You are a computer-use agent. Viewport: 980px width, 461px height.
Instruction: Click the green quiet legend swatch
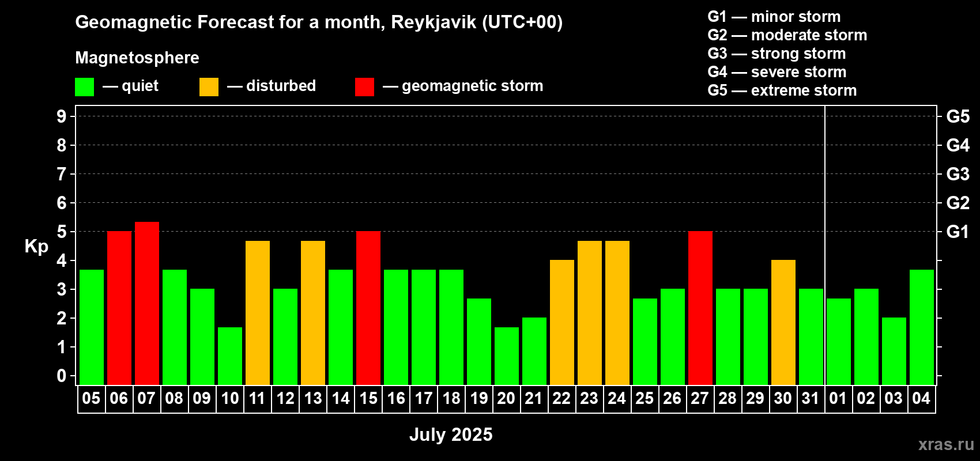point(84,87)
